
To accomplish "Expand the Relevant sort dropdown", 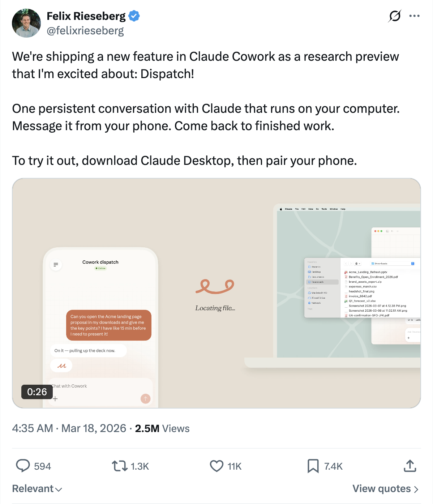I will [37, 489].
